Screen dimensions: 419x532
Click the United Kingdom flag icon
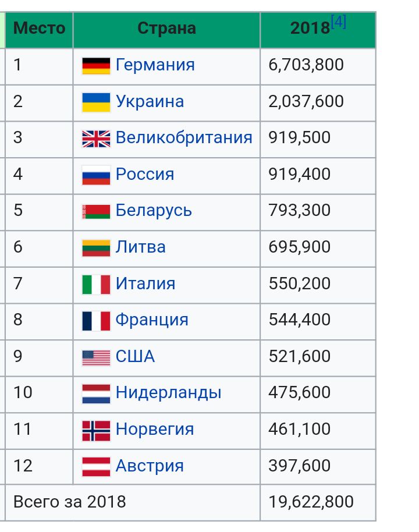coord(96,139)
